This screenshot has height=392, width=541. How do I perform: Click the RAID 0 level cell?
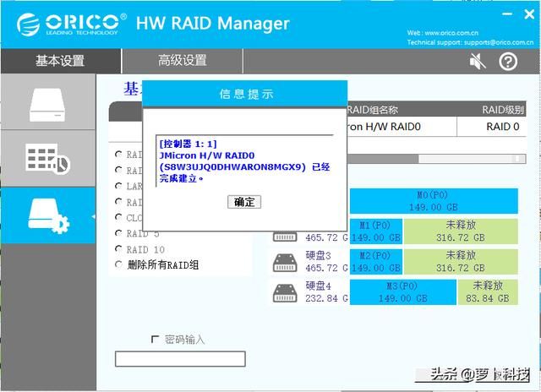click(x=492, y=127)
